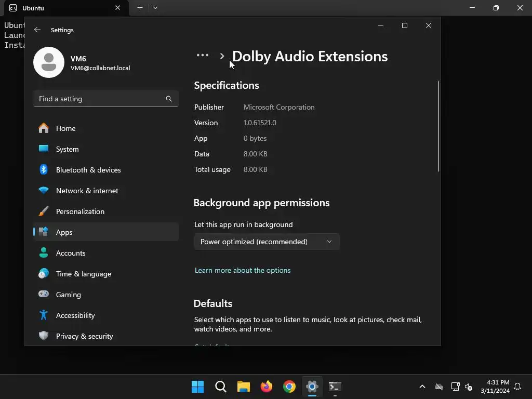Open a new terminal tab with plus button

point(140,7)
